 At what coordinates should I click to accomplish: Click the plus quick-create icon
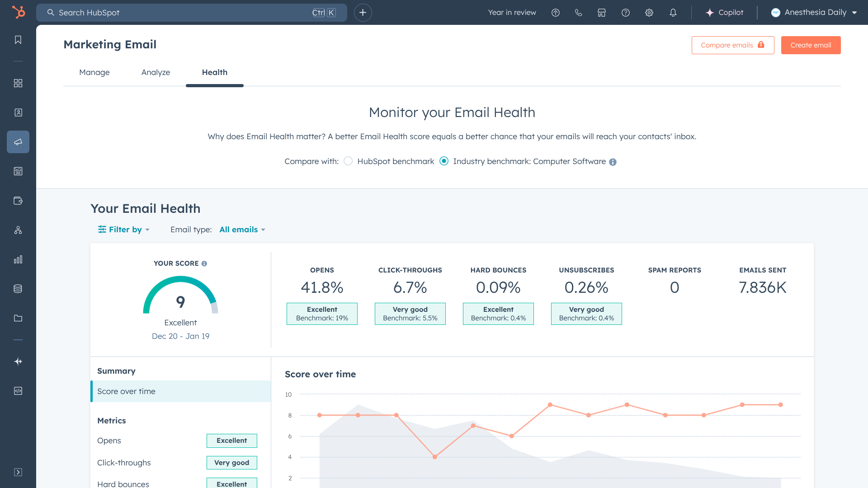363,13
